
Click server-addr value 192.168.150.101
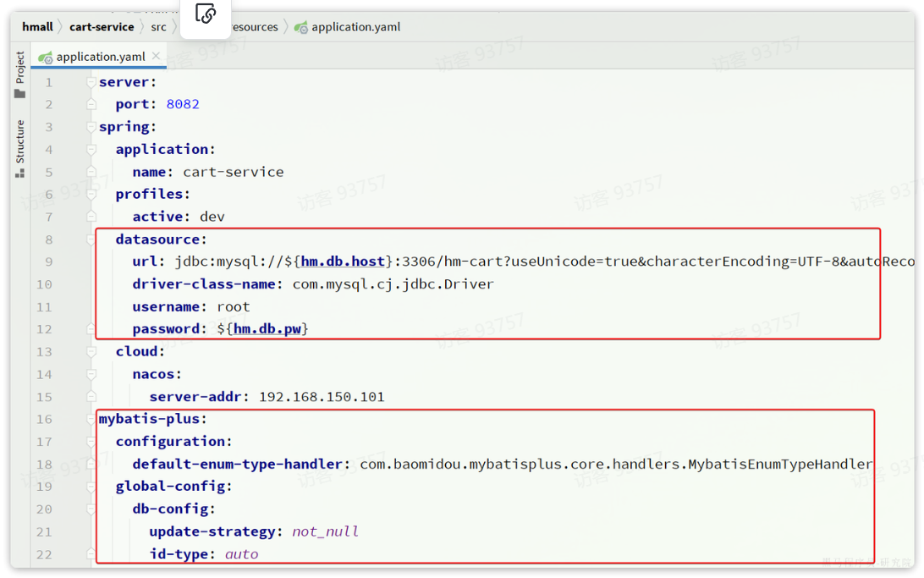point(322,397)
